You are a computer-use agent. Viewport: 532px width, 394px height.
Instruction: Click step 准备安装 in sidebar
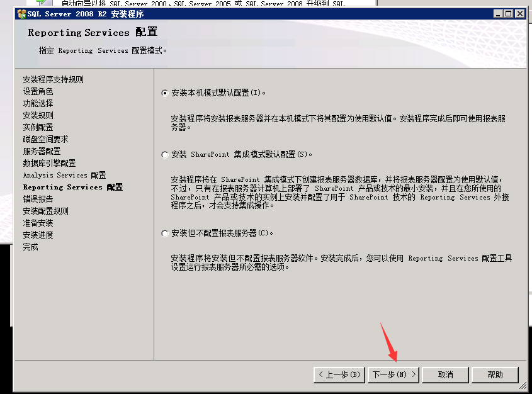(38, 223)
